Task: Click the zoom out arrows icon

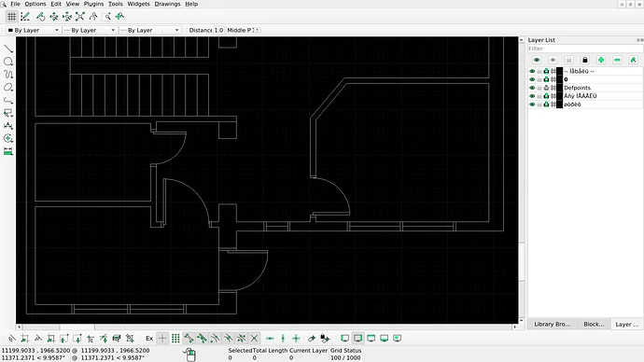Action: tap(67, 17)
